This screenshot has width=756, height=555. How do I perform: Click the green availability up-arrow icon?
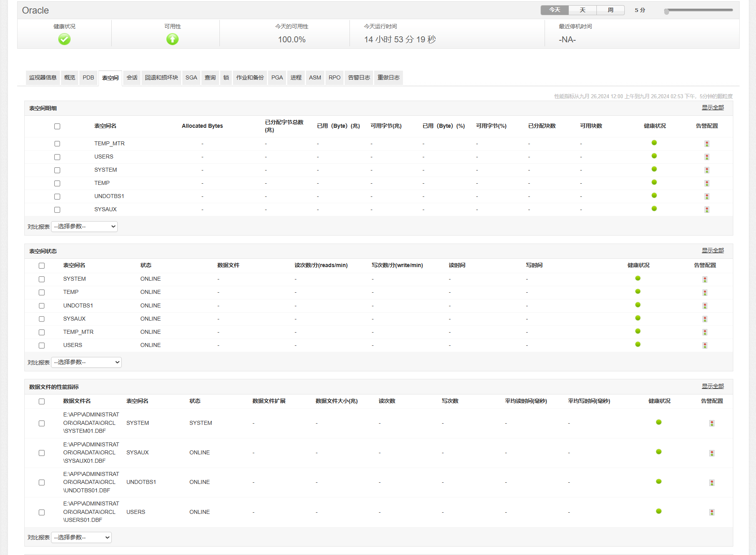point(172,39)
